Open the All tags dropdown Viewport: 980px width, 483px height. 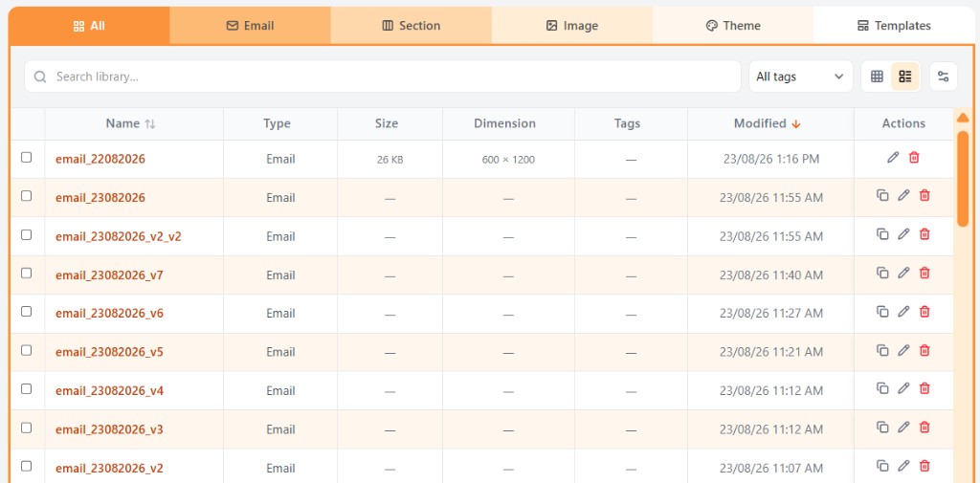(801, 77)
